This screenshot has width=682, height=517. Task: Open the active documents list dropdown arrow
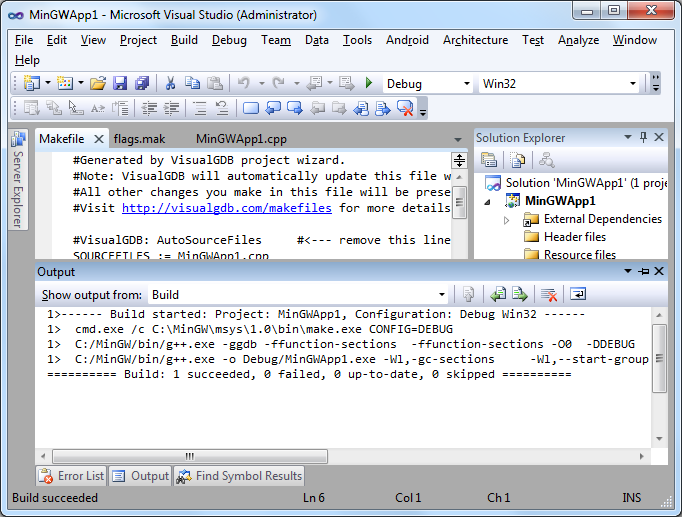pos(458,140)
